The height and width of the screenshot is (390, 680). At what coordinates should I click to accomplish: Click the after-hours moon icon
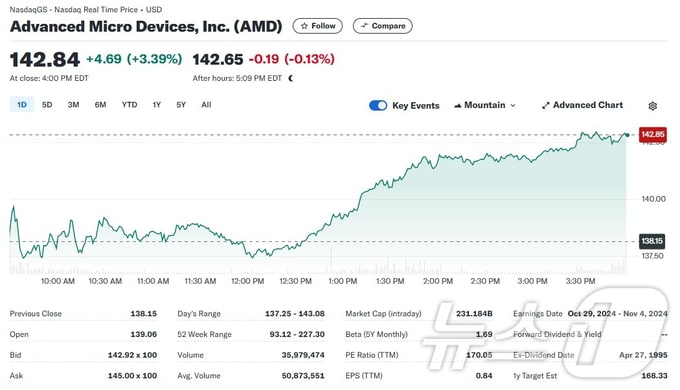point(291,79)
